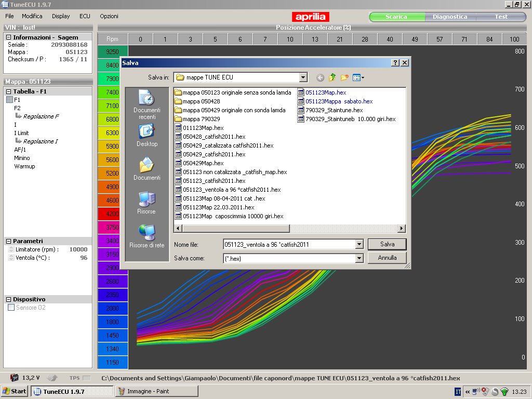Select I Limit in the tree
Viewport: 532px width, 399px height.
tap(21, 133)
